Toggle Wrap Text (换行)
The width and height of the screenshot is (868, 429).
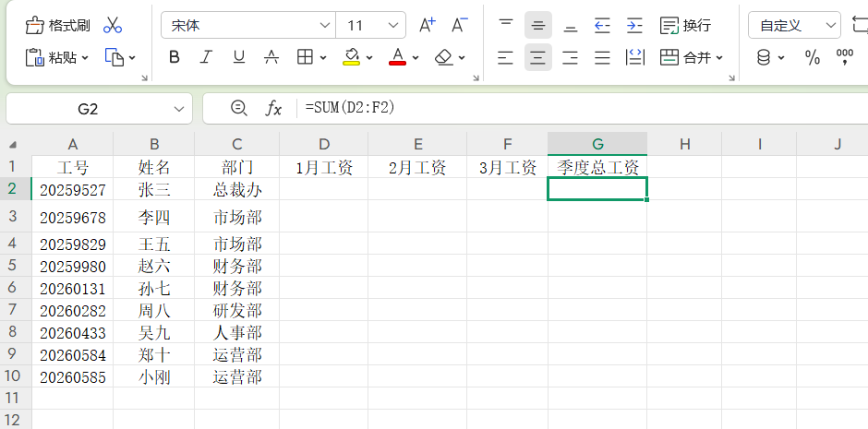685,26
